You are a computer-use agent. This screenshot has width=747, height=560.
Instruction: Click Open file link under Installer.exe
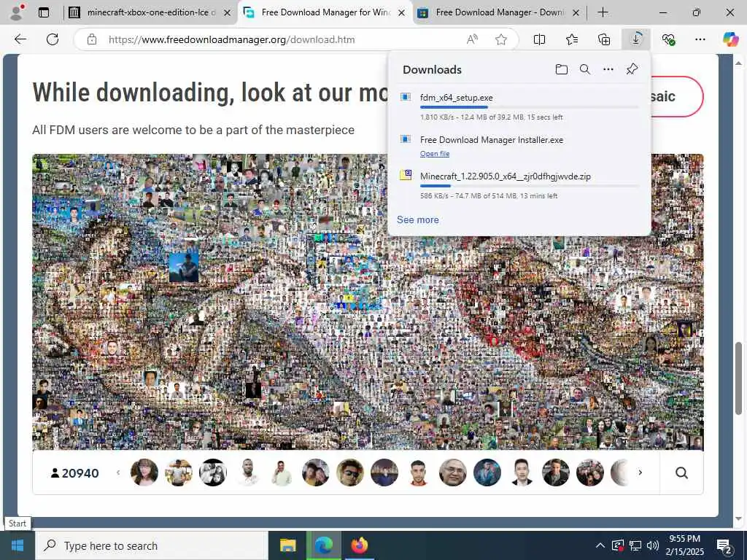coord(435,154)
